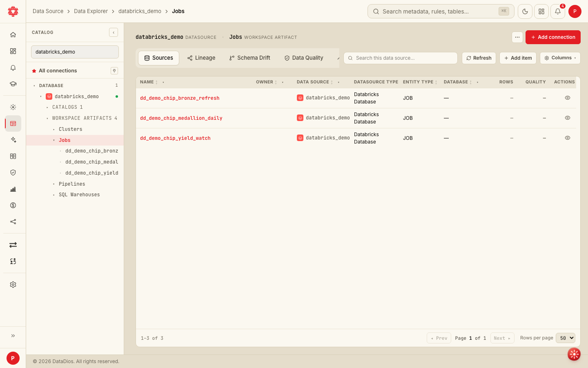Open the apps grid icon in header
Viewport: 588px width, 368px height.
[541, 11]
